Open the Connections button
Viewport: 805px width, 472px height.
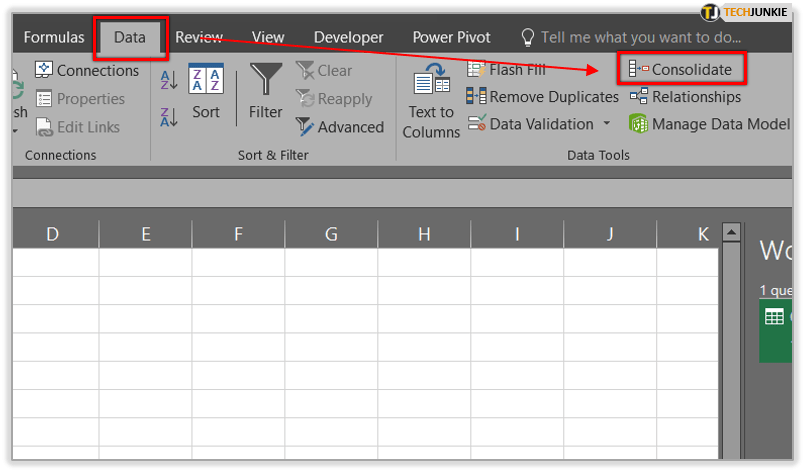tap(87, 70)
